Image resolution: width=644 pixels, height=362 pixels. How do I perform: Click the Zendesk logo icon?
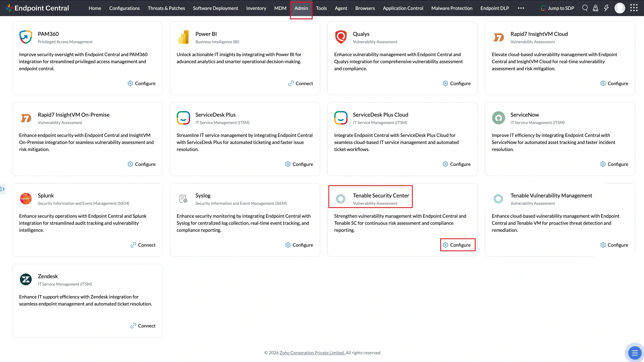[26, 279]
